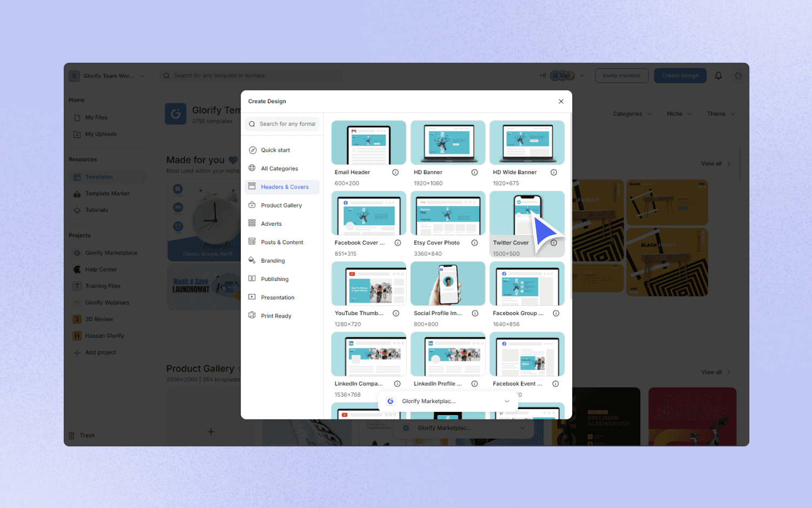Open info for LinkedIn Company format

coord(397,384)
